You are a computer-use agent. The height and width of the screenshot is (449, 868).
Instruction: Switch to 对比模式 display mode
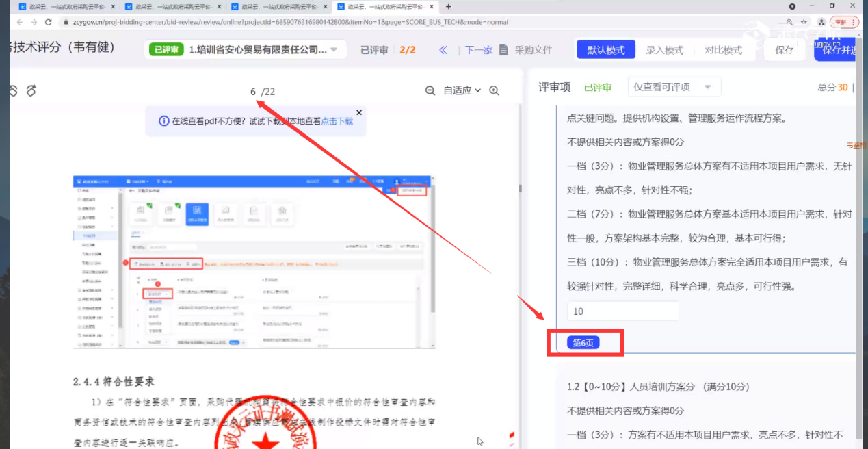click(723, 50)
